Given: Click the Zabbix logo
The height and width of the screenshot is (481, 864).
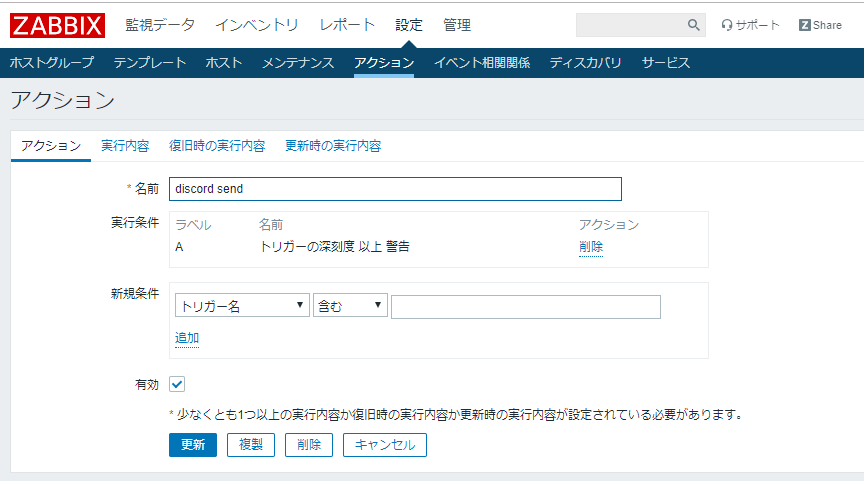Looking at the screenshot, I should (57, 24).
